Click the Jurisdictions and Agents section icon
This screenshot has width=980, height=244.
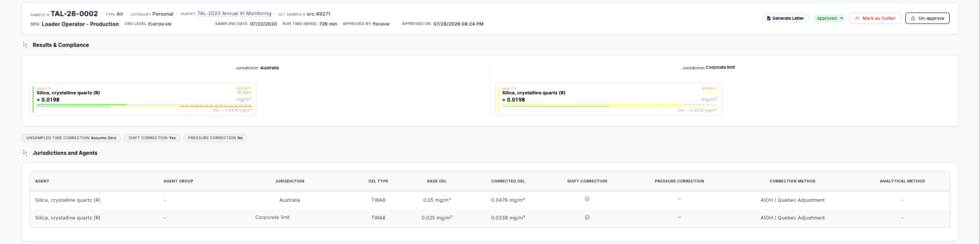[x=25, y=153]
